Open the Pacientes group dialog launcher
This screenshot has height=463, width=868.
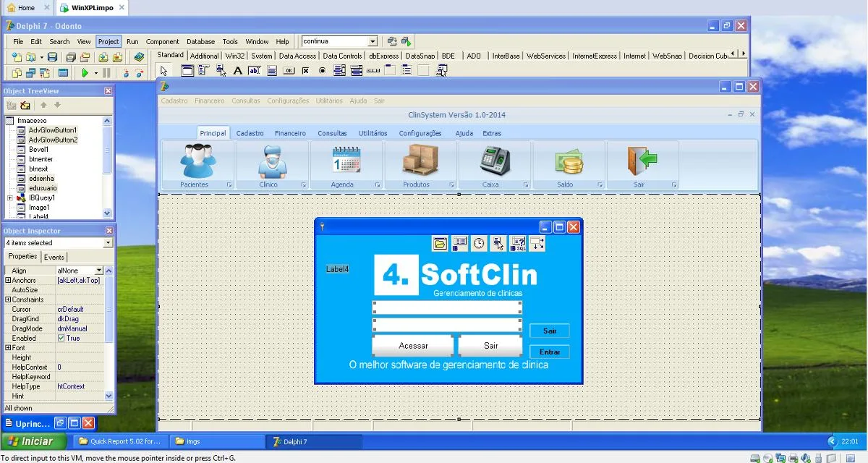click(x=229, y=185)
